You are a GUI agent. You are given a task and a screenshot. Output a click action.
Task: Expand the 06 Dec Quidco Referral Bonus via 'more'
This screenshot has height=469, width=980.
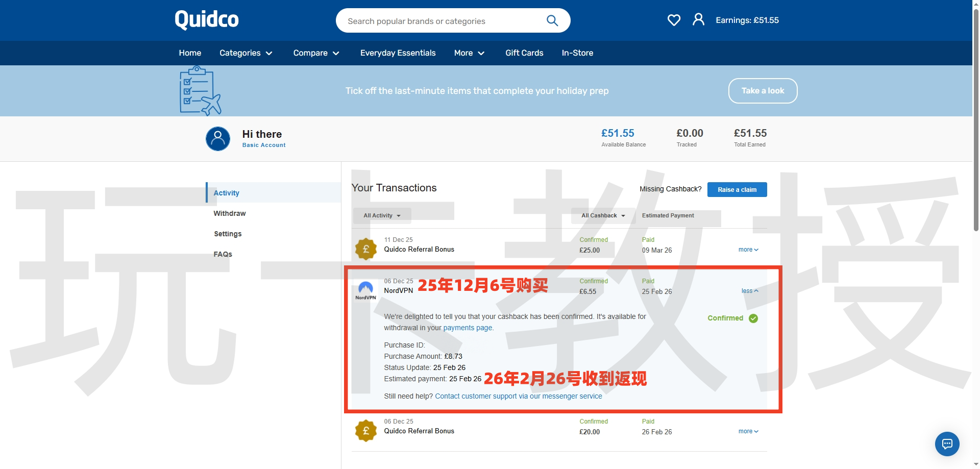(x=748, y=431)
